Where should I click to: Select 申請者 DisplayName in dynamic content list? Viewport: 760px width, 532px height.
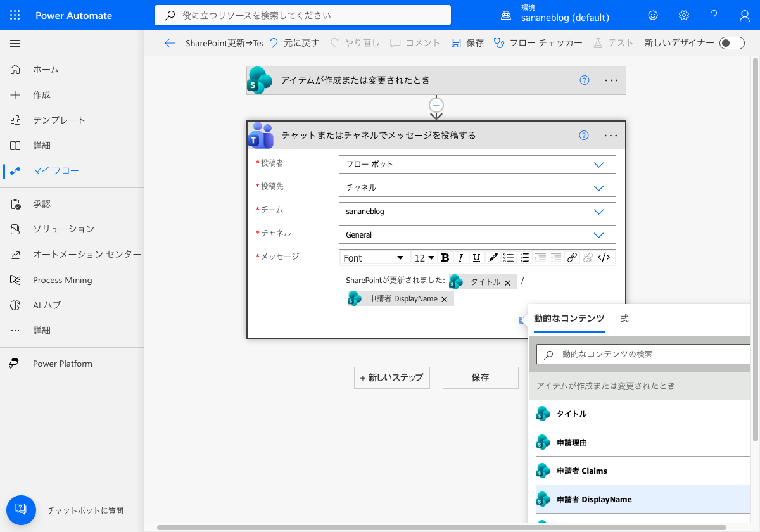coord(643,500)
